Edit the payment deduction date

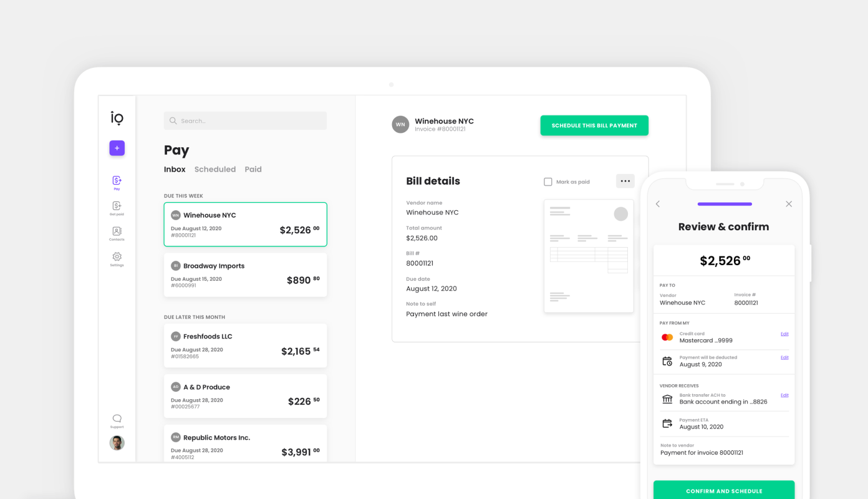pos(784,357)
